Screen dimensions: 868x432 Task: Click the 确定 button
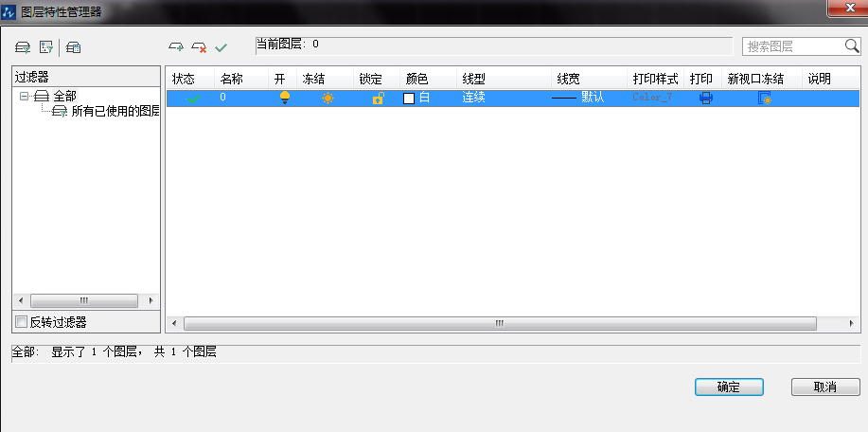coord(728,387)
